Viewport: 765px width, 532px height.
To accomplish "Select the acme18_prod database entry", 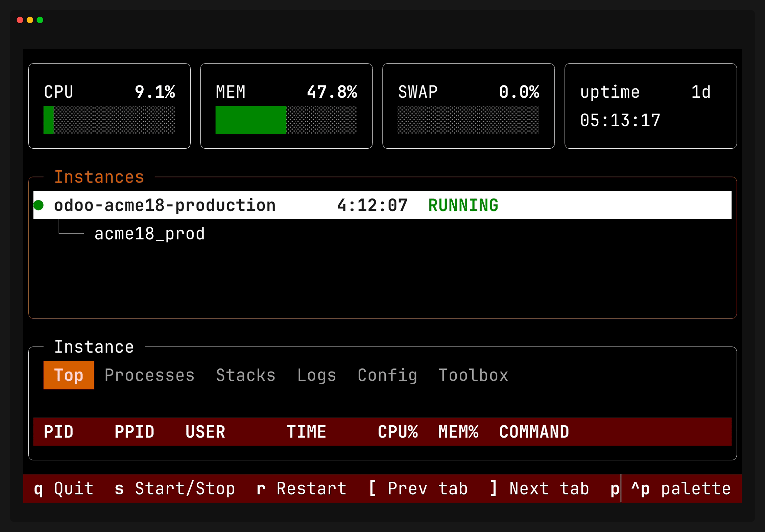I will coord(150,233).
